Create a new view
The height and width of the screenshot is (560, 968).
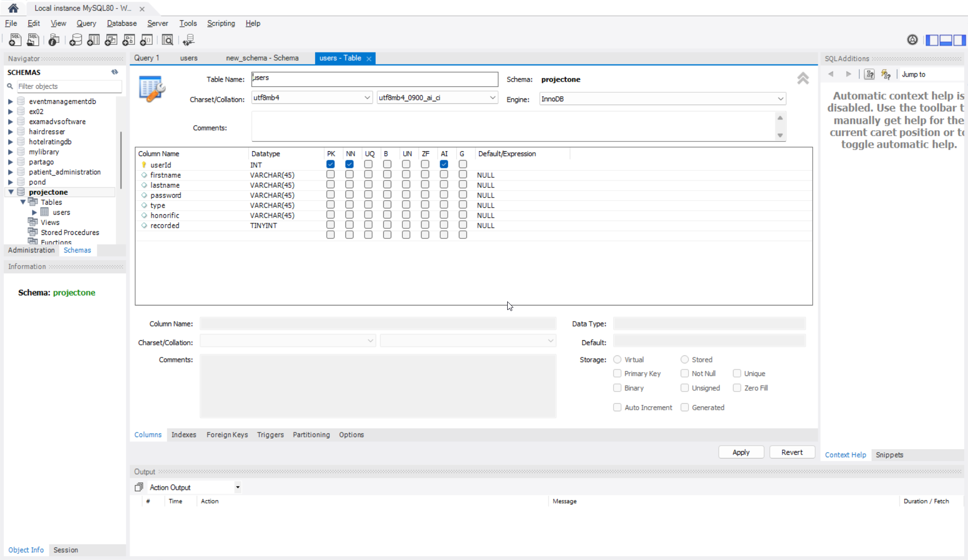coord(111,40)
